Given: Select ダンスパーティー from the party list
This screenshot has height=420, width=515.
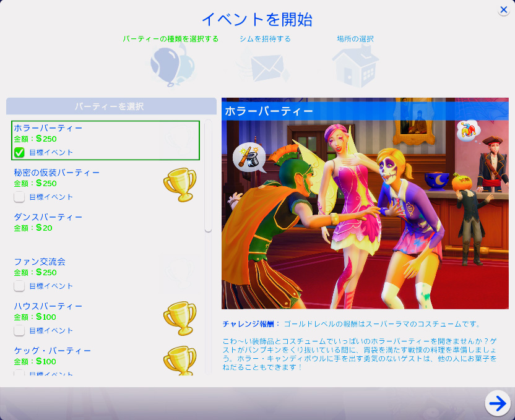Looking at the screenshot, I should [48, 217].
